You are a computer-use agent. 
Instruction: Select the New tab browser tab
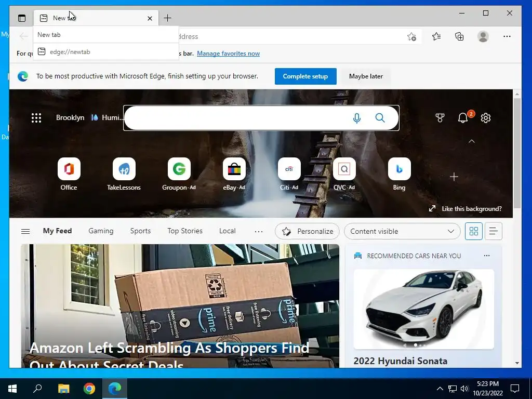96,18
